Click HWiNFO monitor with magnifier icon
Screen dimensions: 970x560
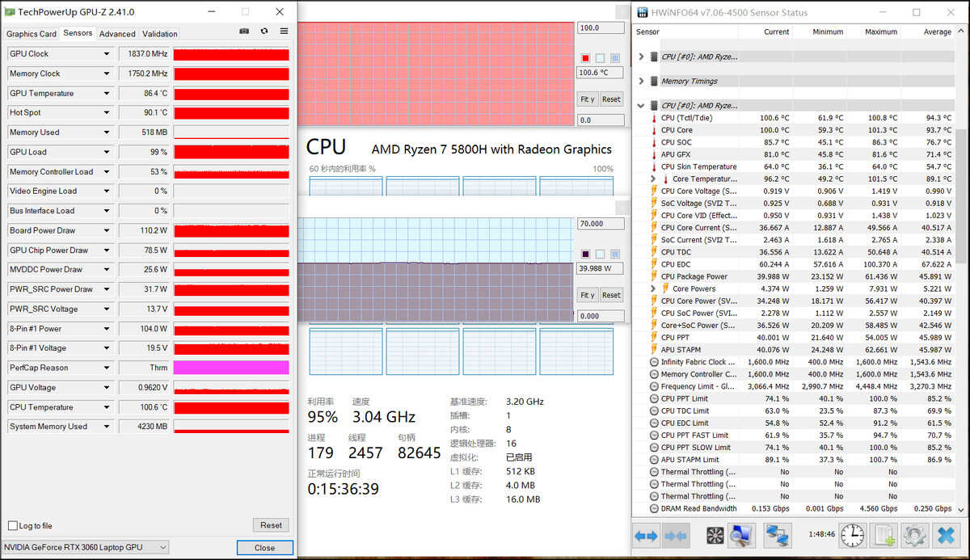[741, 535]
